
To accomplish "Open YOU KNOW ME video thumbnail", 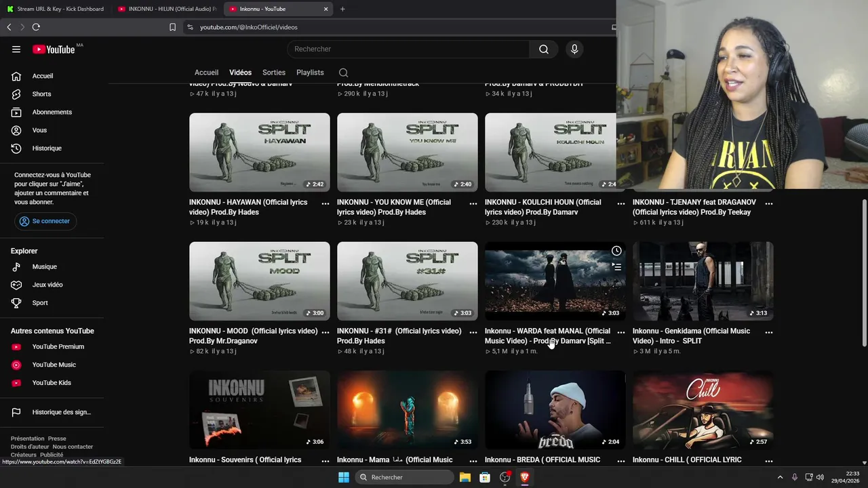I will pos(408,152).
